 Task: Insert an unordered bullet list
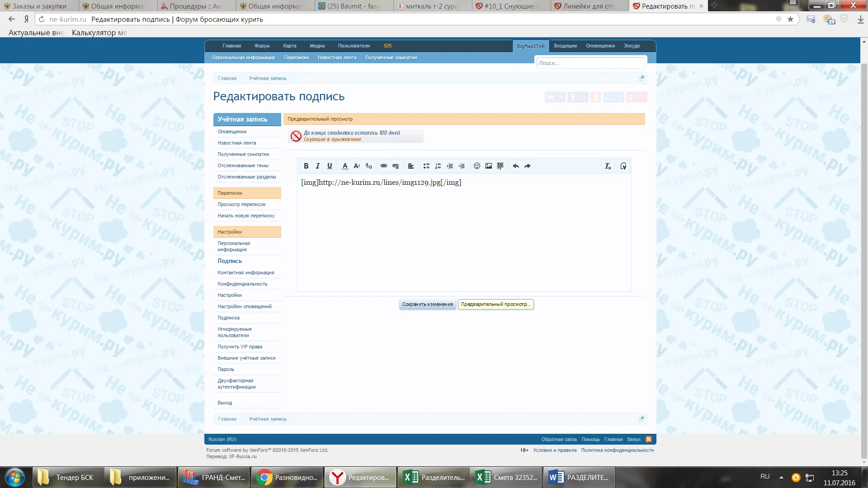point(426,166)
